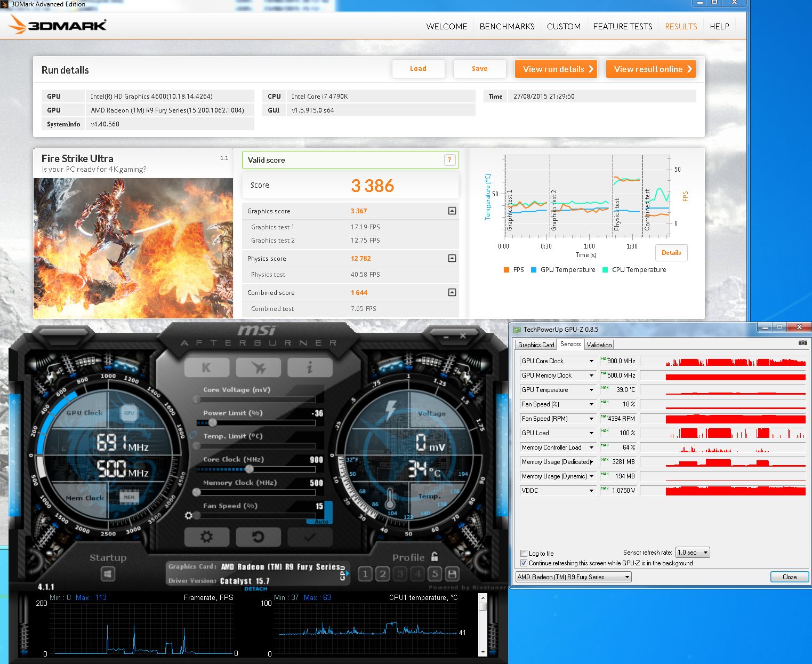Image resolution: width=812 pixels, height=664 pixels.
Task: Collapse the Physics score section
Action: coord(452,258)
